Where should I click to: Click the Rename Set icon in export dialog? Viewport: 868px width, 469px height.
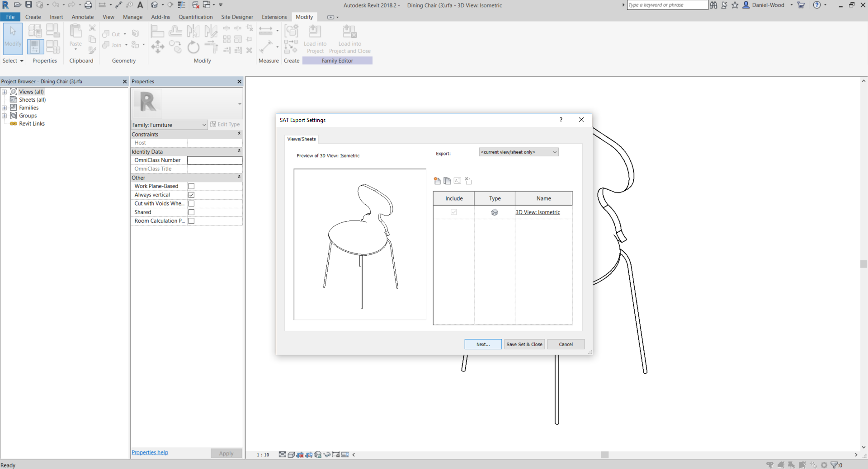(458, 181)
